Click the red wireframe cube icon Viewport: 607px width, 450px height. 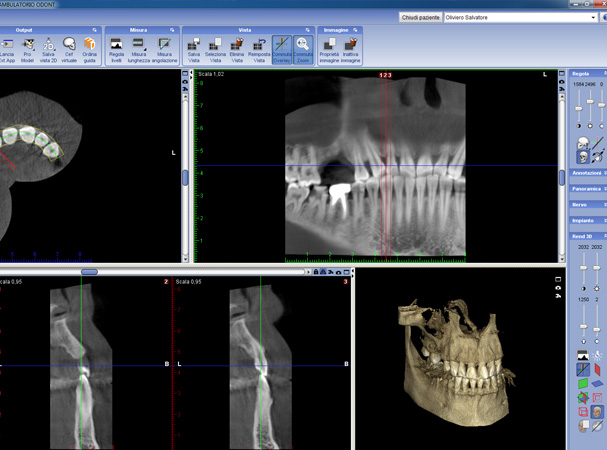click(583, 412)
